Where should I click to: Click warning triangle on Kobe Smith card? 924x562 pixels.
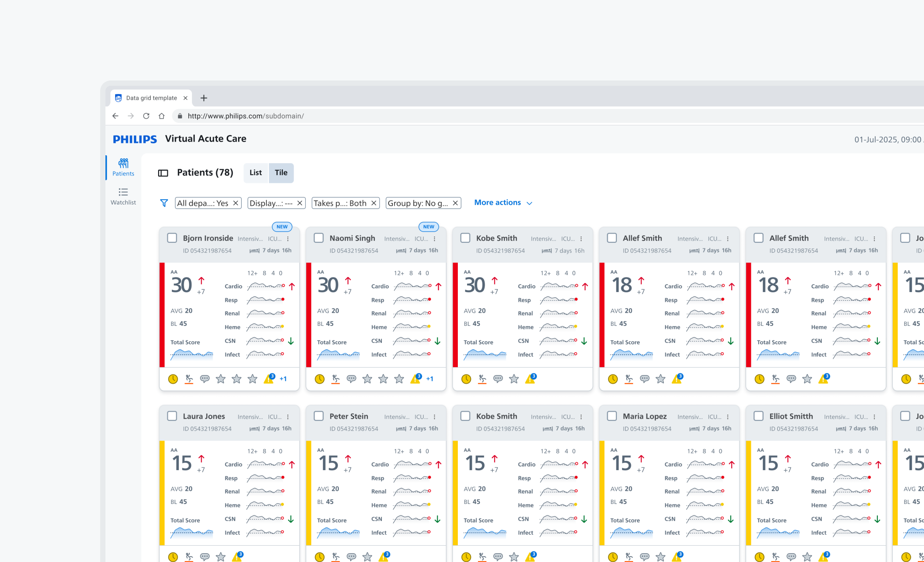pos(530,379)
